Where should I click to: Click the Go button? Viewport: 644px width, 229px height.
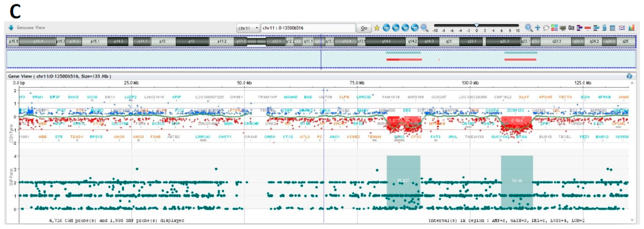[x=364, y=28]
